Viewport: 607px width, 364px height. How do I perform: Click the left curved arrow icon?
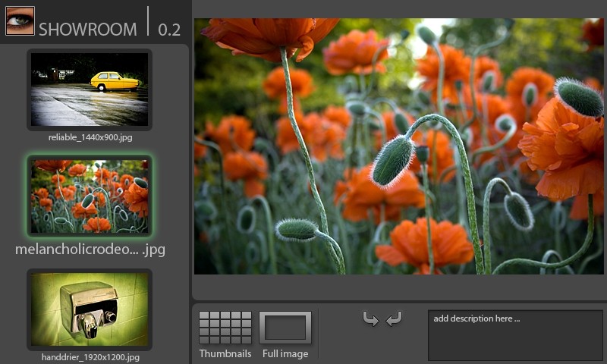[x=370, y=319]
